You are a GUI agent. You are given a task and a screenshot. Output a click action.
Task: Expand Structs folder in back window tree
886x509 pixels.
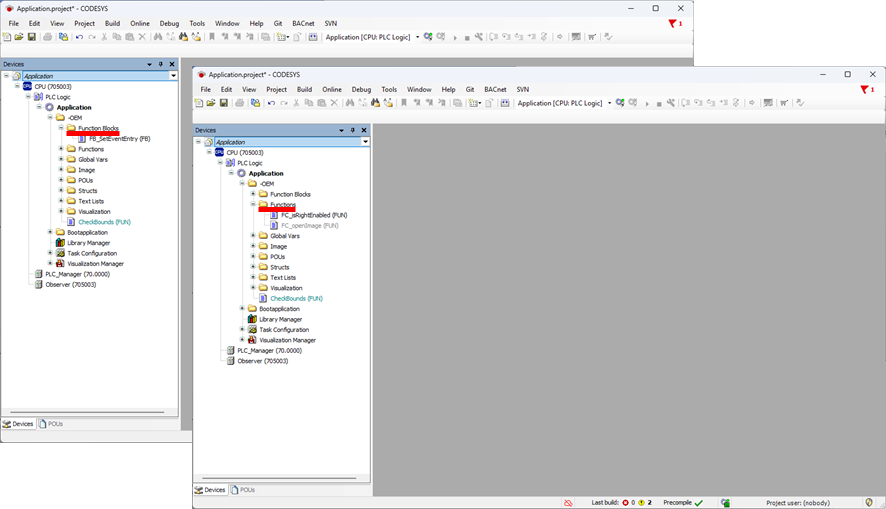coord(61,191)
